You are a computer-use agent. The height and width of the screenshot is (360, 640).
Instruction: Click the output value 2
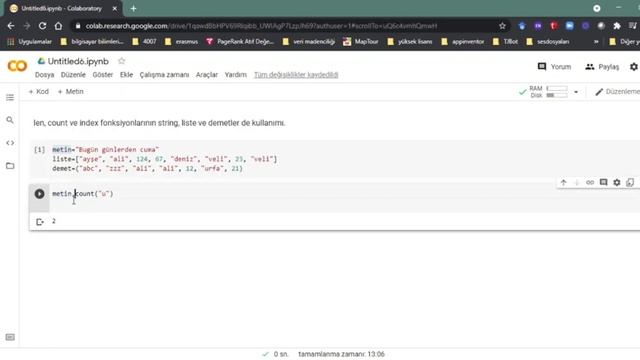coord(53,221)
